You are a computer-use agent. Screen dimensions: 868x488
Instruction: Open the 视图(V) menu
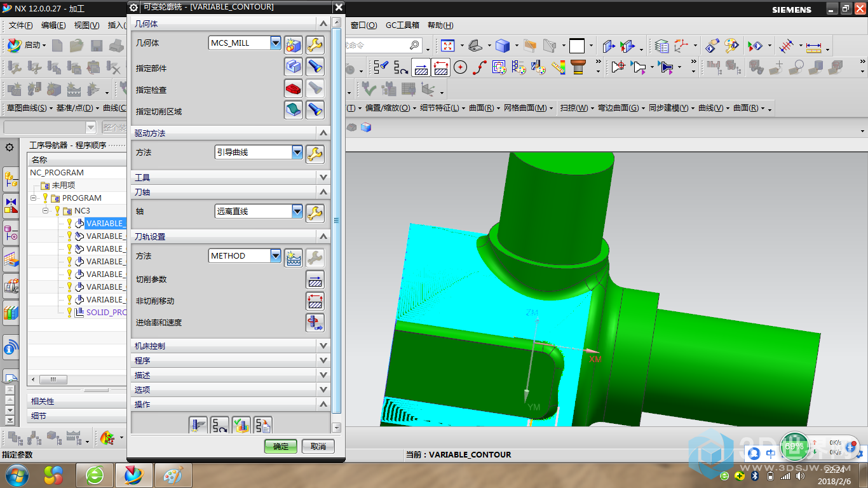86,25
